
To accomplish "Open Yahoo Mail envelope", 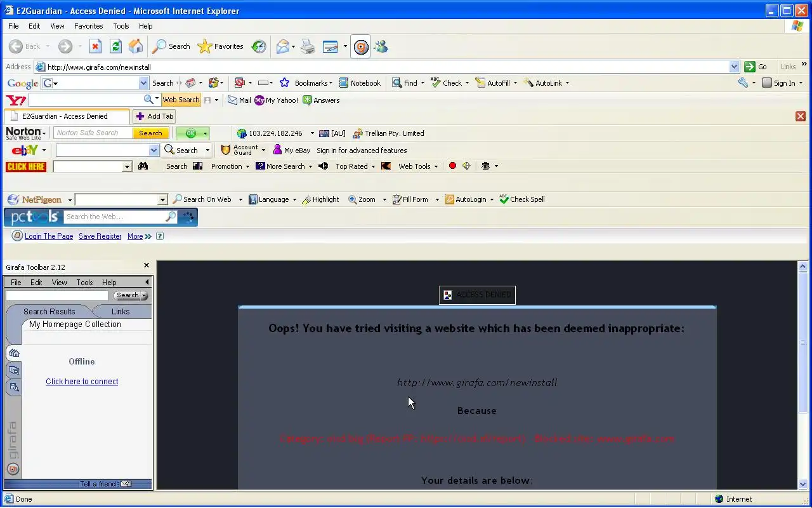I will click(x=239, y=100).
